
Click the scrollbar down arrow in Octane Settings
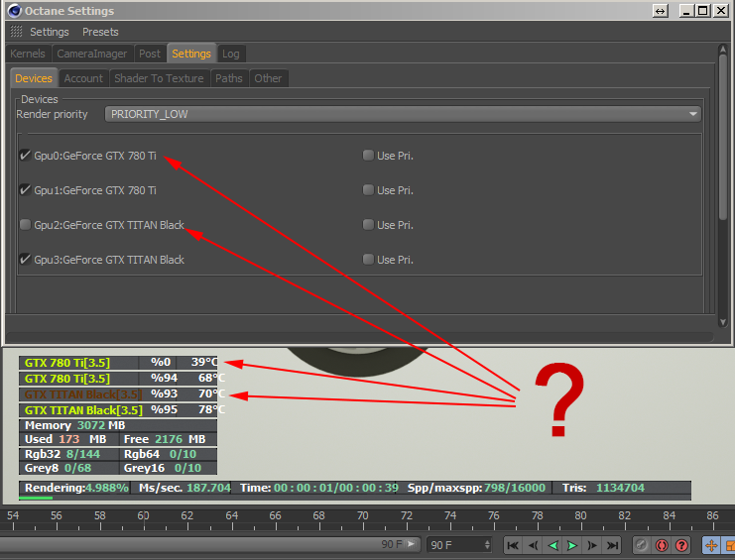tap(723, 322)
